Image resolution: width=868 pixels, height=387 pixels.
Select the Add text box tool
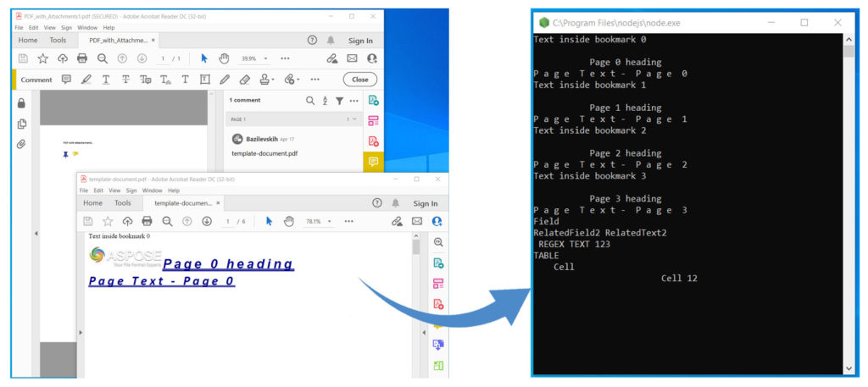click(205, 80)
